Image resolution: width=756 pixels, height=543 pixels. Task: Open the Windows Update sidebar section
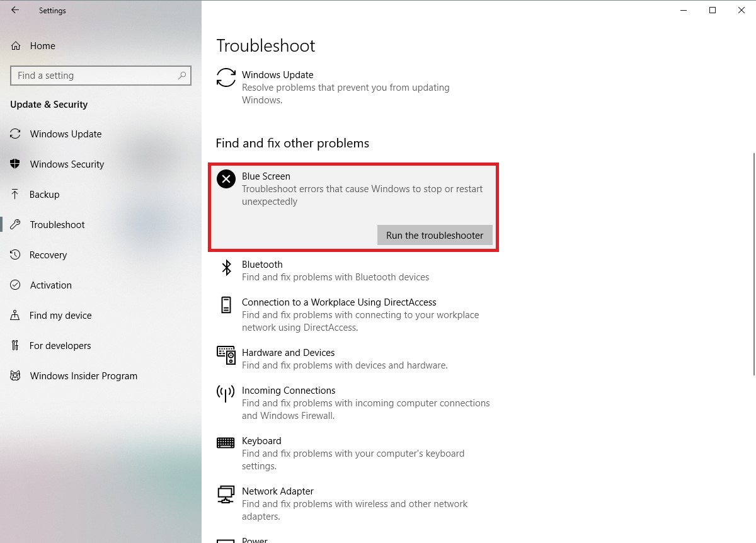pos(66,134)
